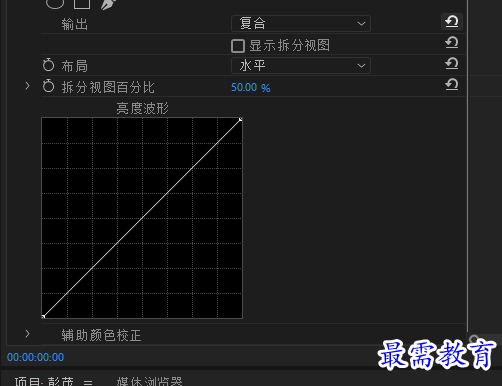Enable the 显示拆分视图 checkbox
The height and width of the screenshot is (386, 502).
(238, 46)
